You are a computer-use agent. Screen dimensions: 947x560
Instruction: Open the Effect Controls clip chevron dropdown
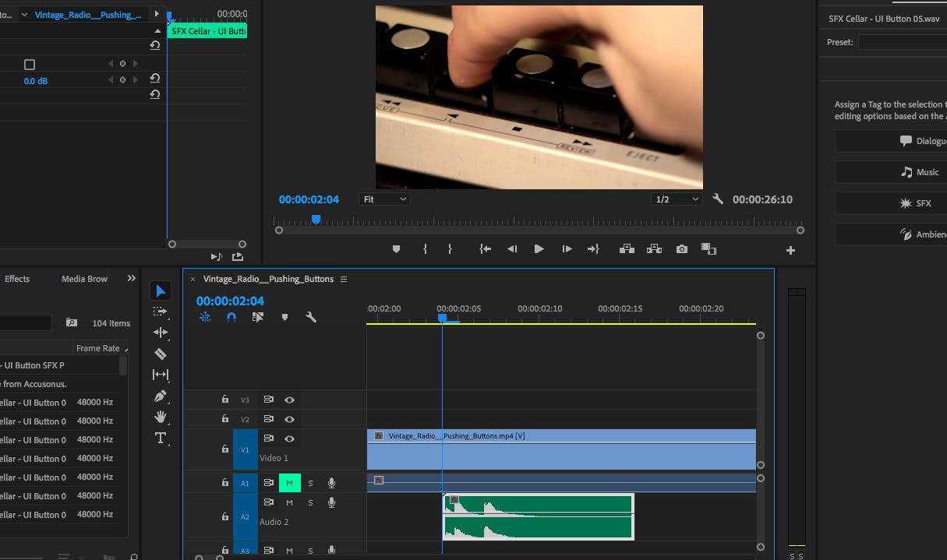pyautogui.click(x=23, y=15)
